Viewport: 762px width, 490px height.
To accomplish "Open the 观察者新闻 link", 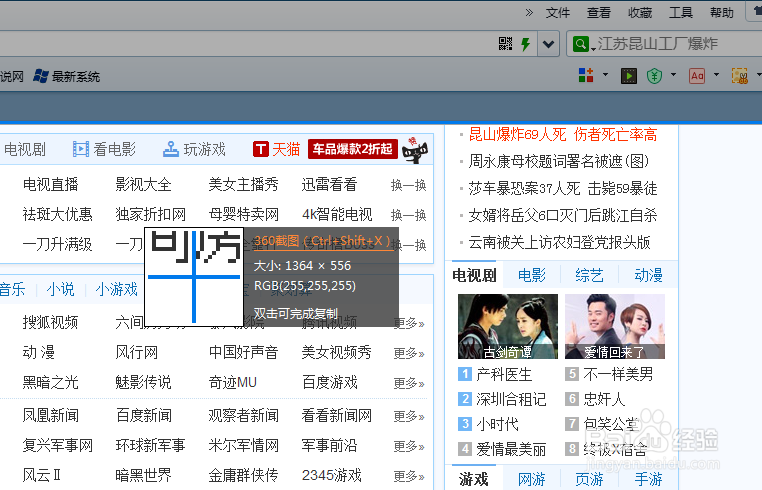I will click(243, 416).
